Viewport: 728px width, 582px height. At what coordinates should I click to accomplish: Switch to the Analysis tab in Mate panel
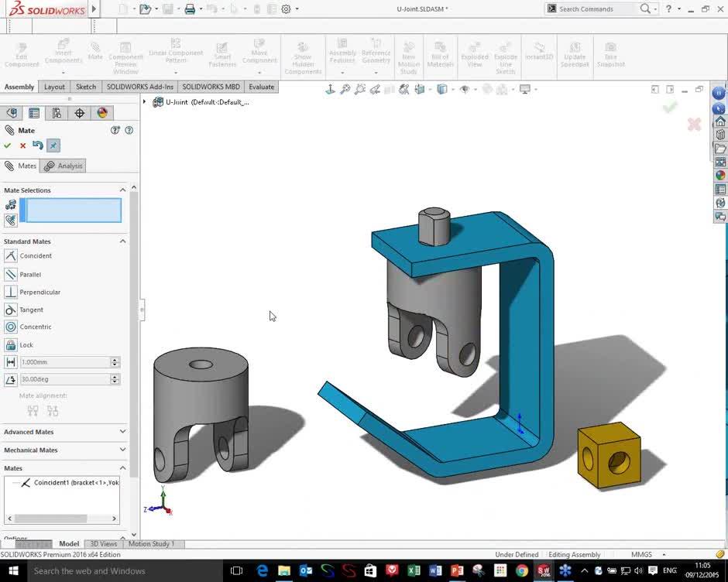point(68,165)
